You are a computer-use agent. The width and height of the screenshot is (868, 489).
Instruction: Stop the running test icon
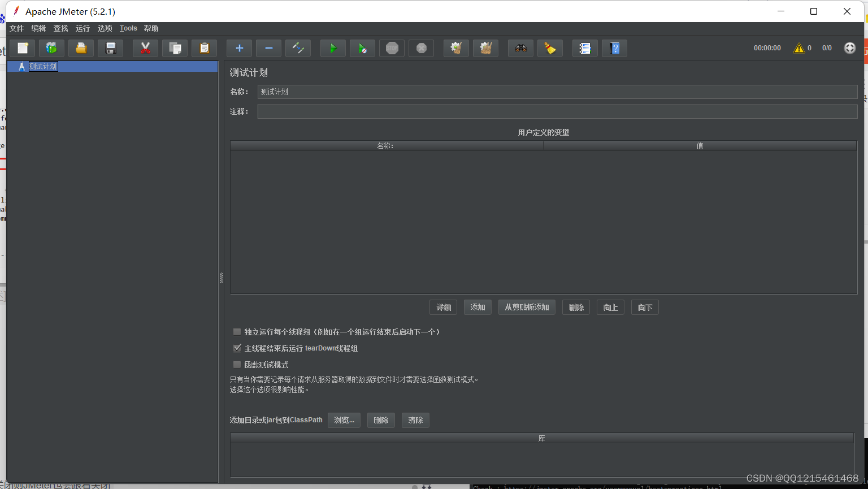(x=392, y=48)
